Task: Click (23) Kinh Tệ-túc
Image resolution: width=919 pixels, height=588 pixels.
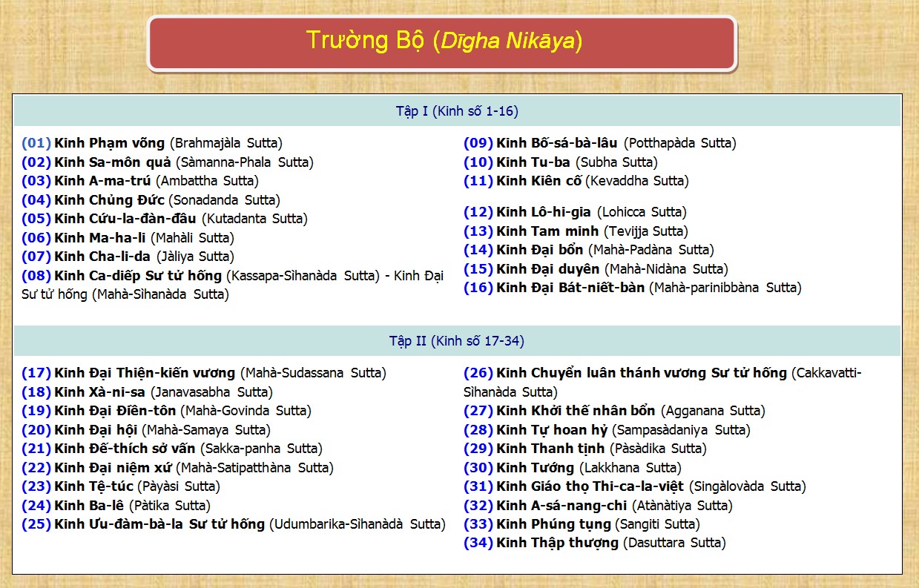Action: (78, 486)
